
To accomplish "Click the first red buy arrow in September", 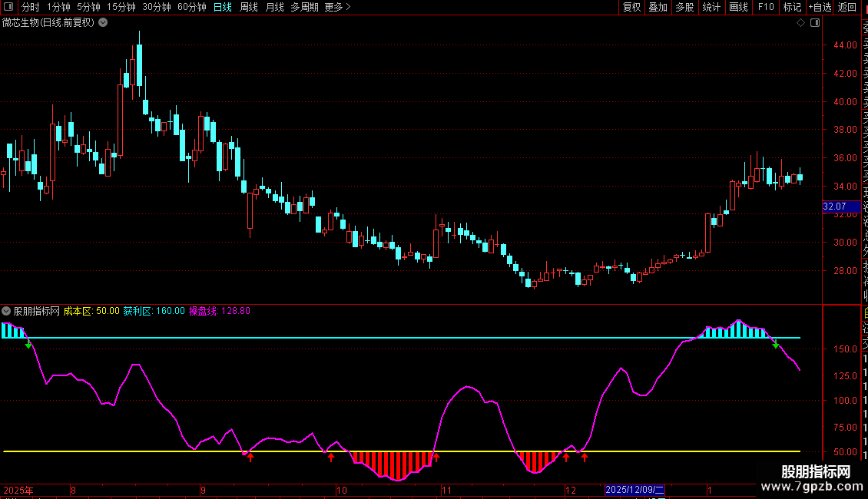I will 250,458.
